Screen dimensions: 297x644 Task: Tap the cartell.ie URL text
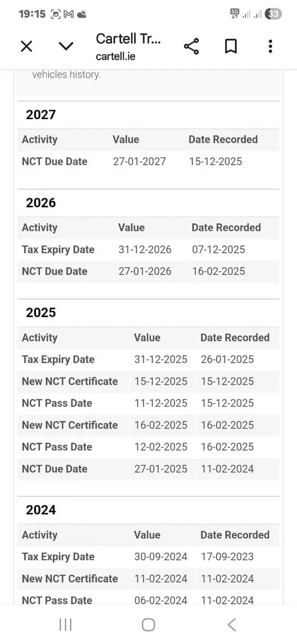click(x=116, y=56)
